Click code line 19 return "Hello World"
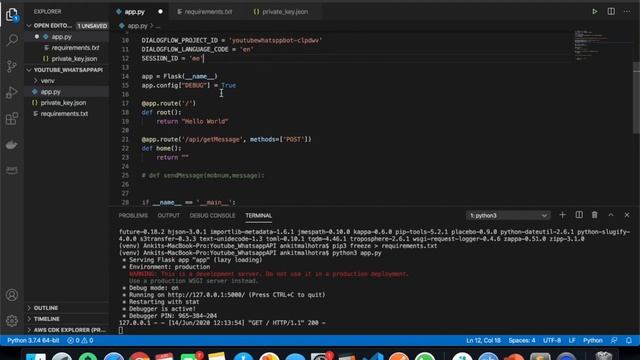 click(x=192, y=122)
